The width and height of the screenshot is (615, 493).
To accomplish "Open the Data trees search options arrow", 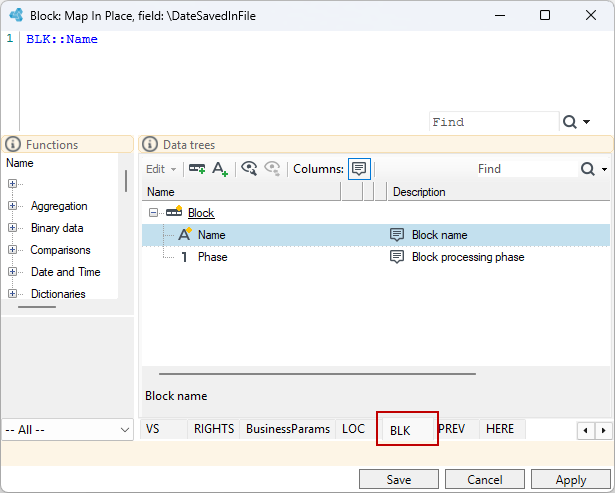I will click(x=604, y=169).
